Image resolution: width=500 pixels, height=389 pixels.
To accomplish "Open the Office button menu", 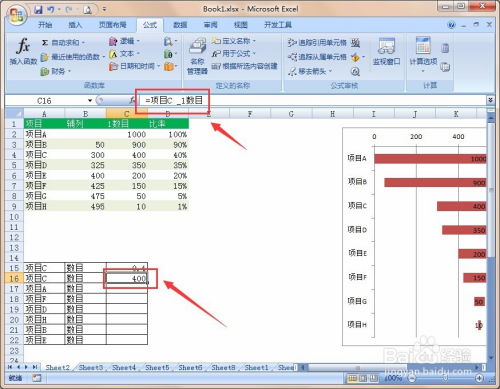I will [17, 15].
